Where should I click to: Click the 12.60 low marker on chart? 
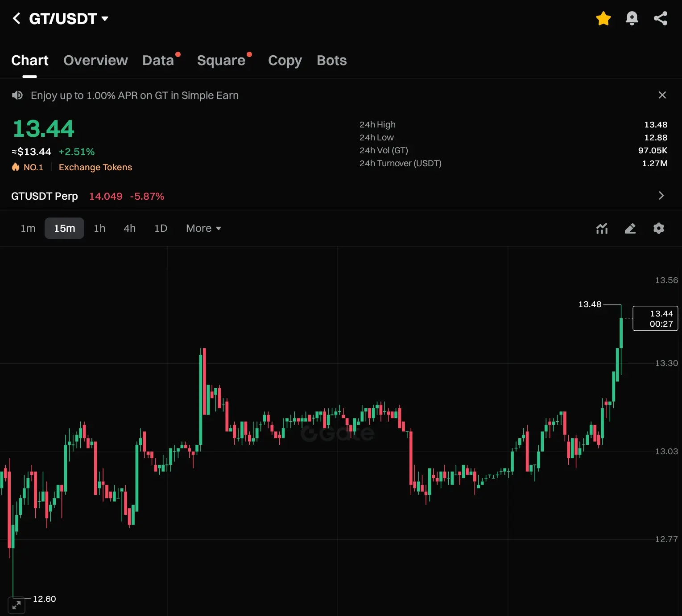pos(45,599)
